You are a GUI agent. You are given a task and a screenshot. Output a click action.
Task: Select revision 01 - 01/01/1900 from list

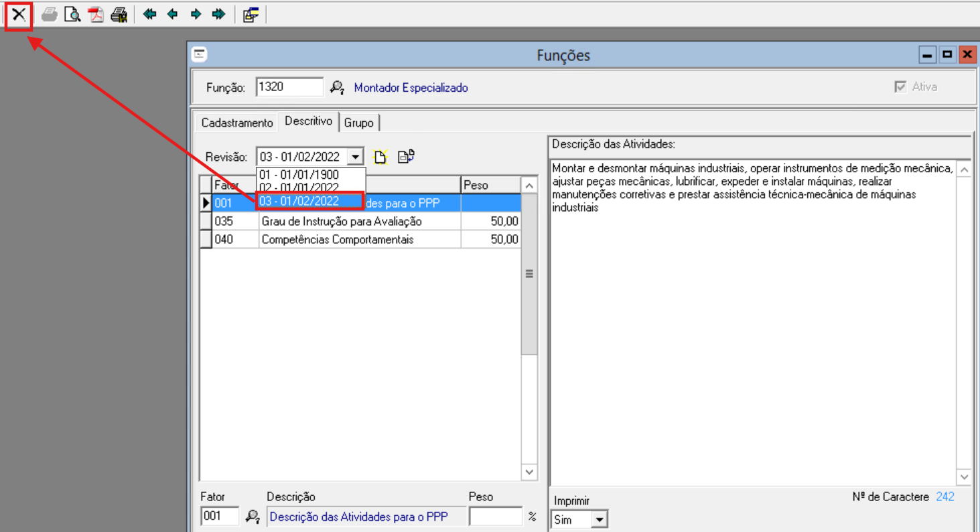click(299, 175)
